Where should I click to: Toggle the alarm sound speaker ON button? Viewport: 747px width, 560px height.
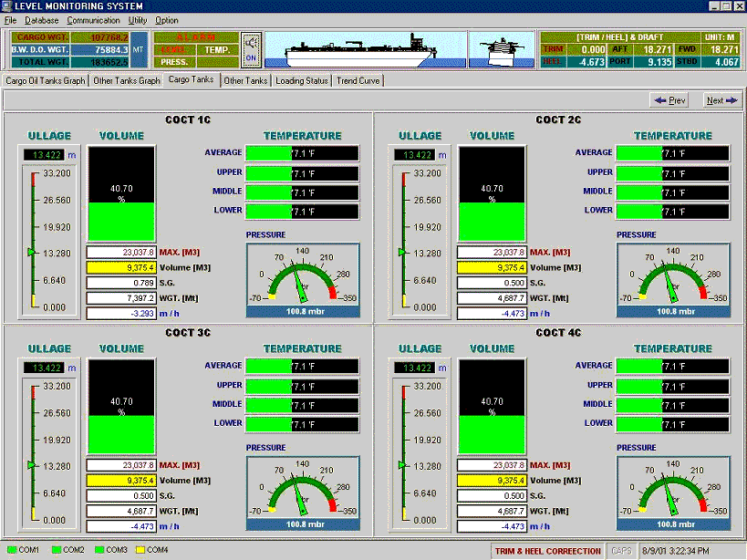coord(250,49)
